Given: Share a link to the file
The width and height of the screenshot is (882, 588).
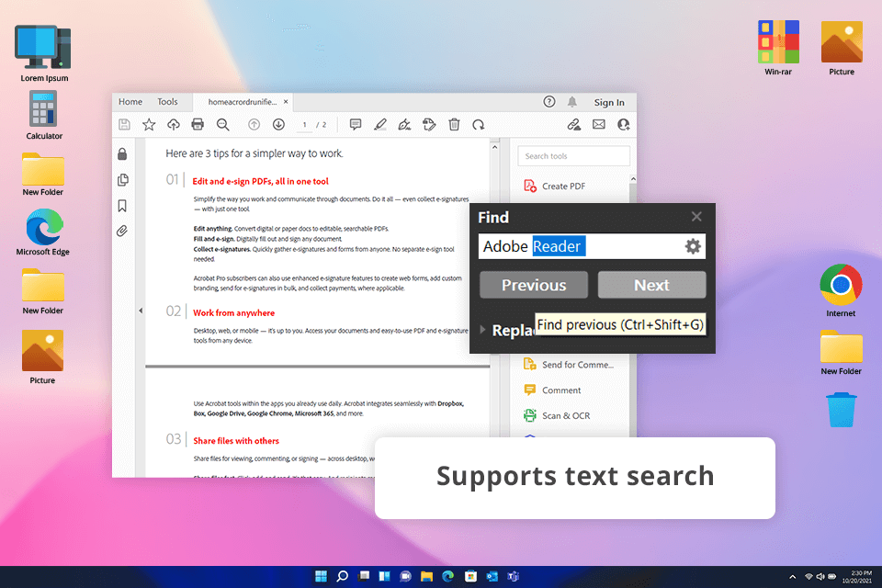Looking at the screenshot, I should (573, 124).
